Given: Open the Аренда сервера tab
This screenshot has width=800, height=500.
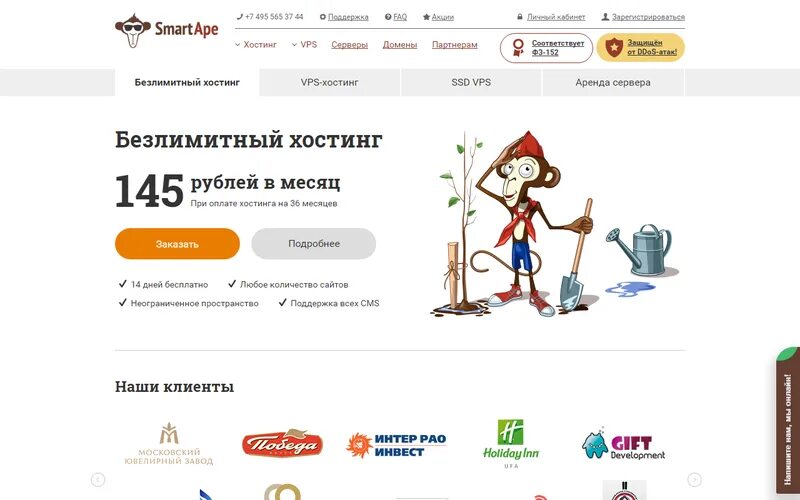Looking at the screenshot, I should click(x=613, y=82).
